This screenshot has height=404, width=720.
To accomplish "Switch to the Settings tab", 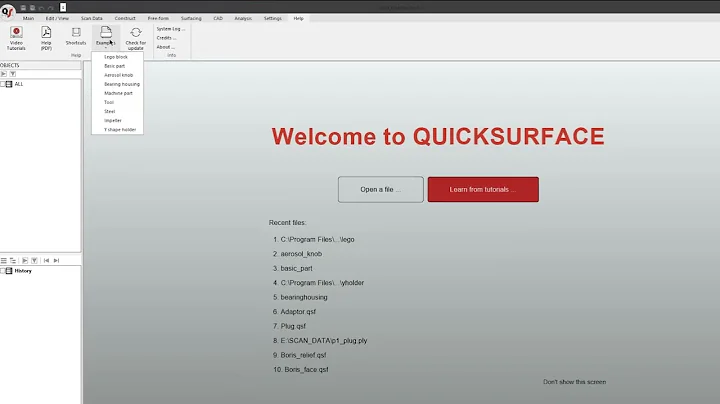I will coord(272,18).
